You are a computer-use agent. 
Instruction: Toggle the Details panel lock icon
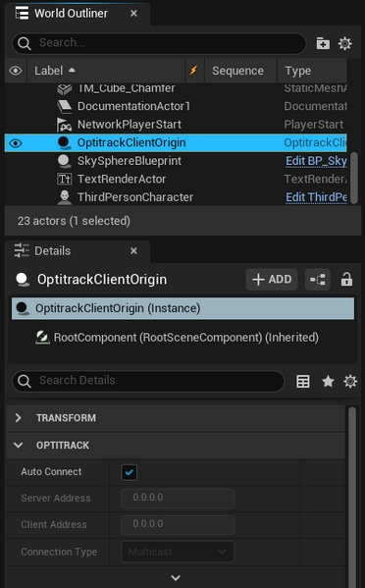tap(346, 280)
